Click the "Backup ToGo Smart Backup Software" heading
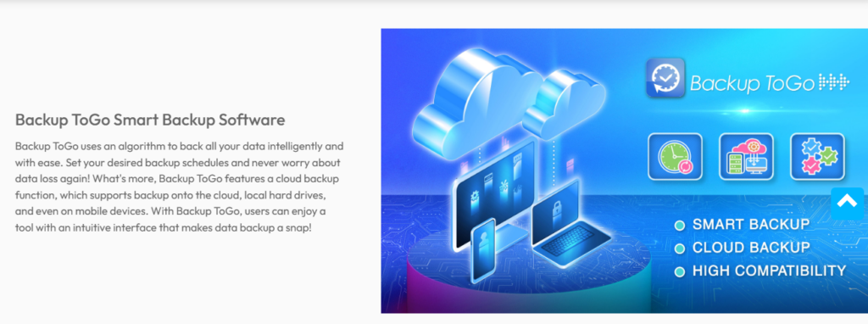Image resolution: width=868 pixels, height=324 pixels. [150, 120]
